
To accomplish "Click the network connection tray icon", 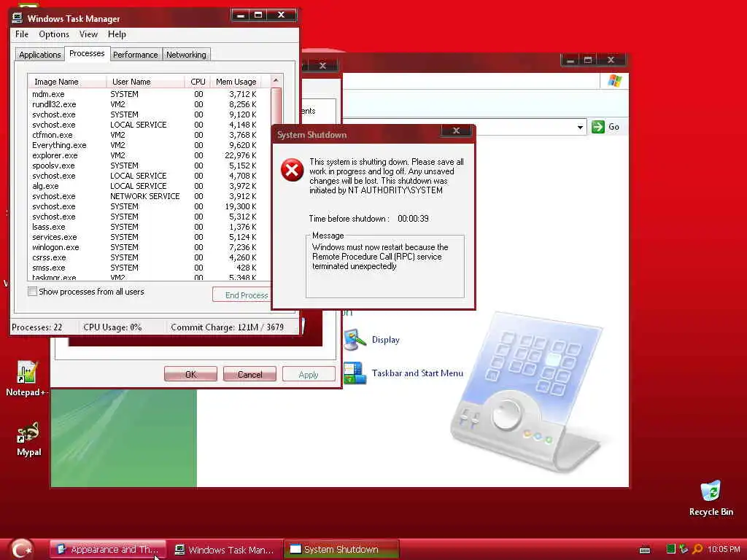I will [x=684, y=549].
